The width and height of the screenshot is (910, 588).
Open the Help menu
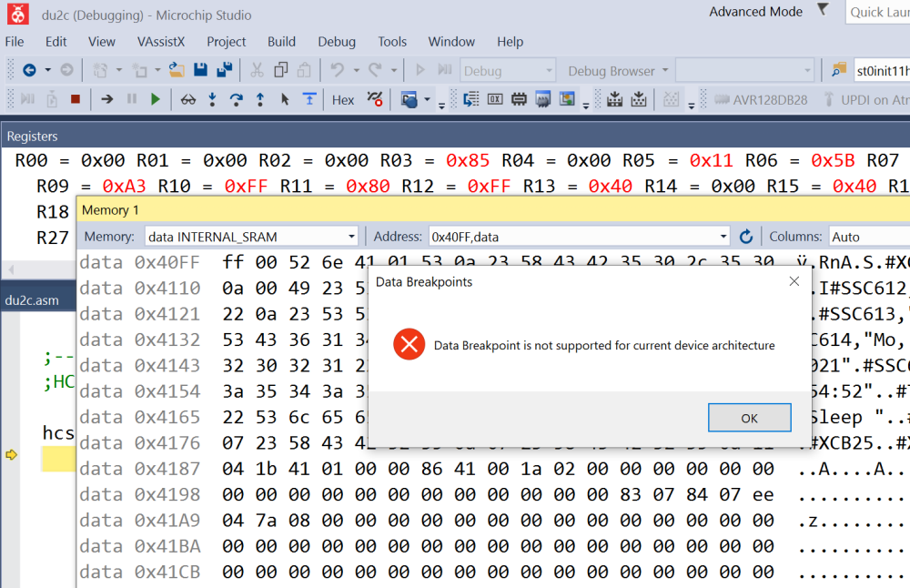pyautogui.click(x=511, y=42)
